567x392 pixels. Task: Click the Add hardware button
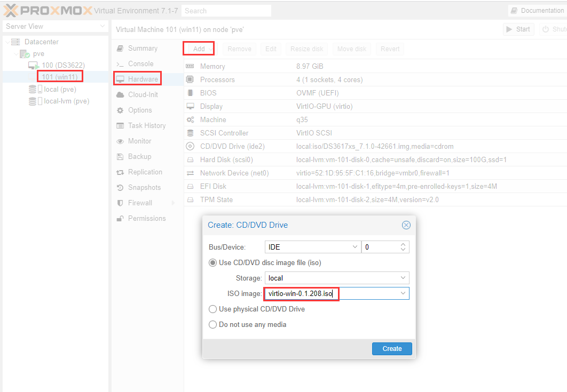(x=199, y=49)
